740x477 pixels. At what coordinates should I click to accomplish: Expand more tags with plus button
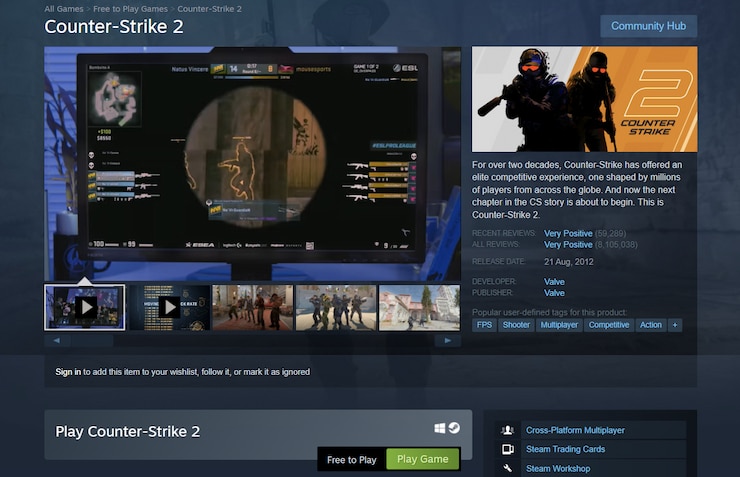coord(675,325)
